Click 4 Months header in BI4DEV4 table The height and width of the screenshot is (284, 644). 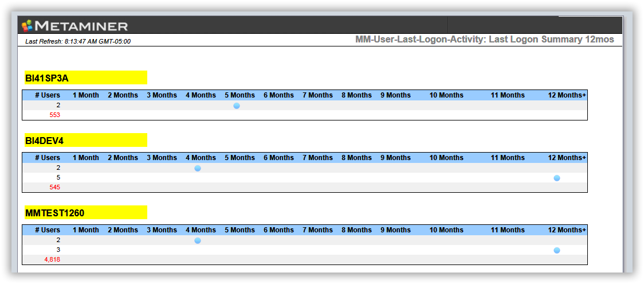201,158
